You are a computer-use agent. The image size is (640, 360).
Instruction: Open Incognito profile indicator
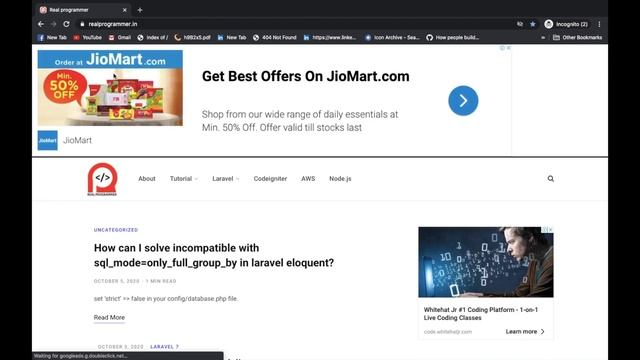567,24
